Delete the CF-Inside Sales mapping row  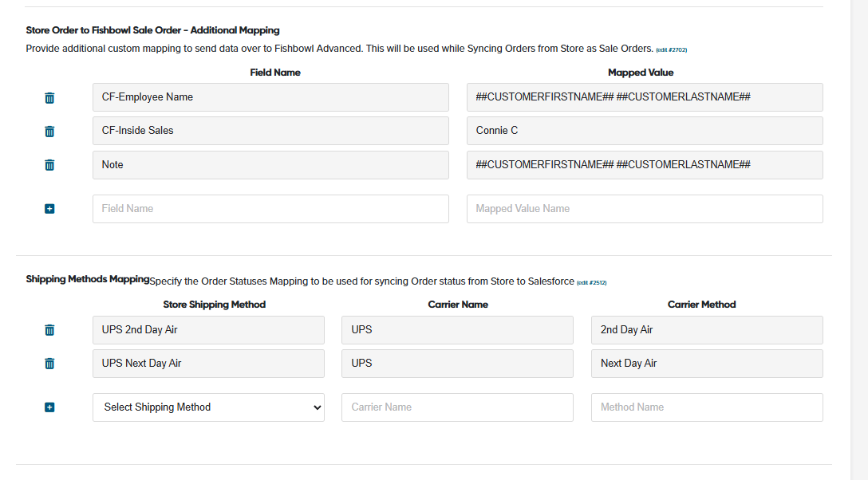click(x=49, y=131)
